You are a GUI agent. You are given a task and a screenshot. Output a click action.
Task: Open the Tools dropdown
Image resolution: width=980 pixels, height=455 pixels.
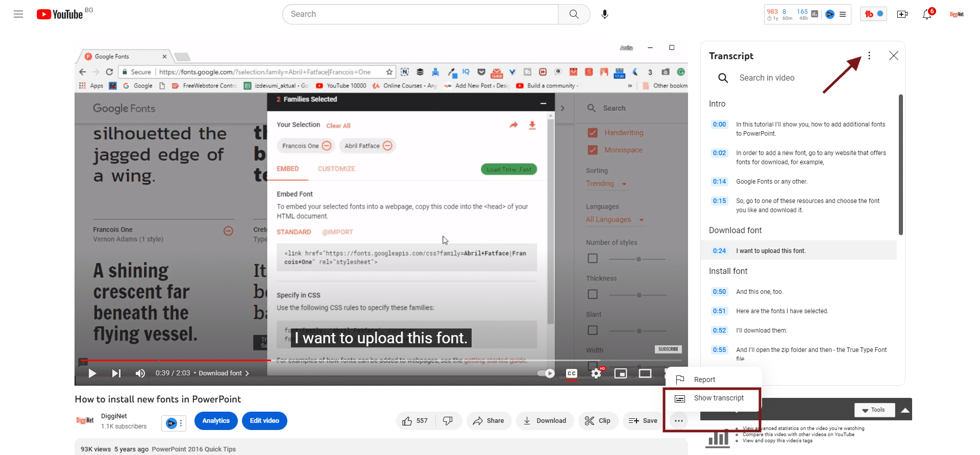[x=874, y=410]
